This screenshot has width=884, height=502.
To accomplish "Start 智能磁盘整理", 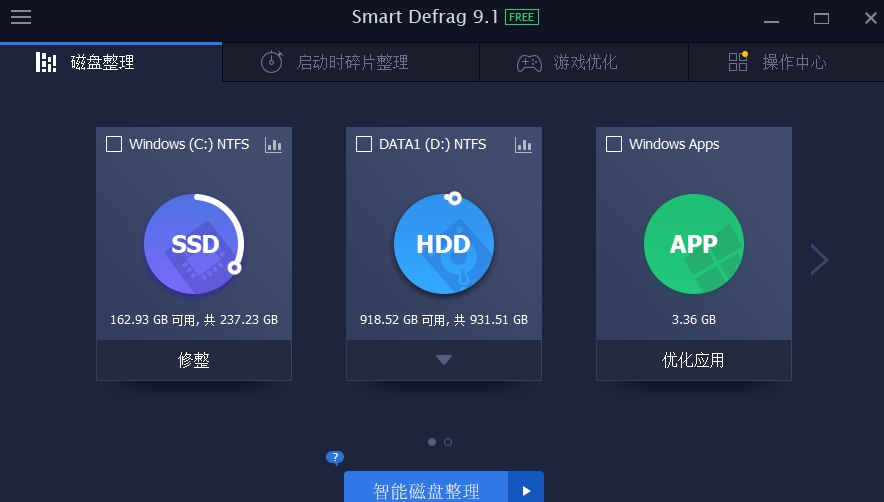I will coord(426,488).
